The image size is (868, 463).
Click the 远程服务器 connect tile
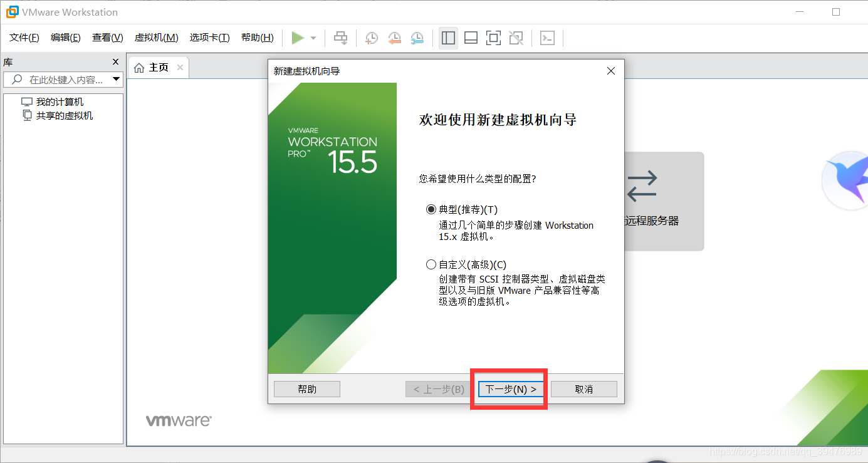[664, 201]
